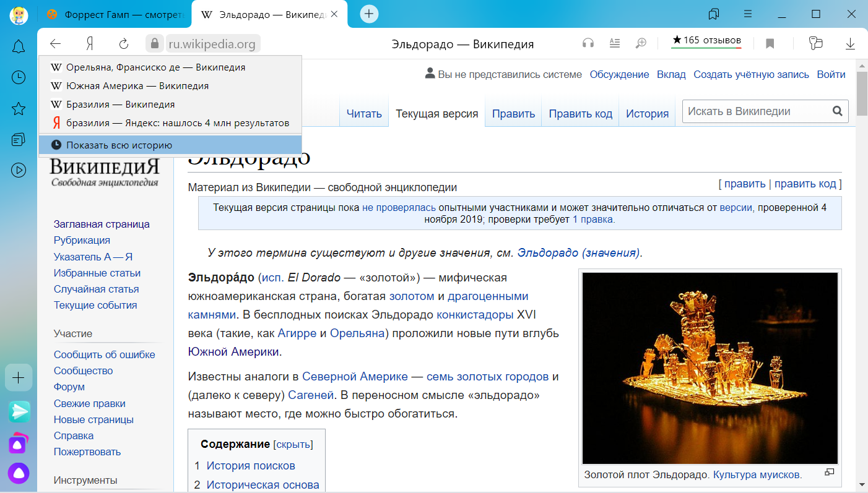Open the Alice assistant purple icon
The height and width of the screenshot is (493, 868).
pyautogui.click(x=19, y=473)
